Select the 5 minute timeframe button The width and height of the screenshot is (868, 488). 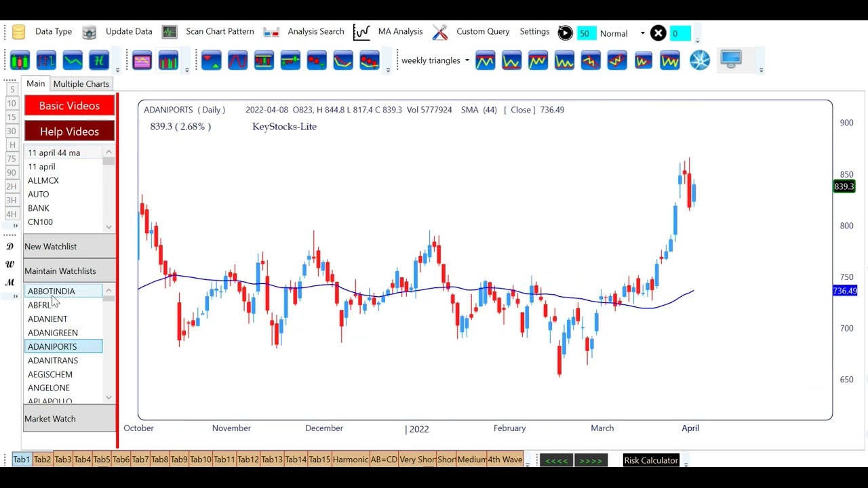pyautogui.click(x=12, y=89)
